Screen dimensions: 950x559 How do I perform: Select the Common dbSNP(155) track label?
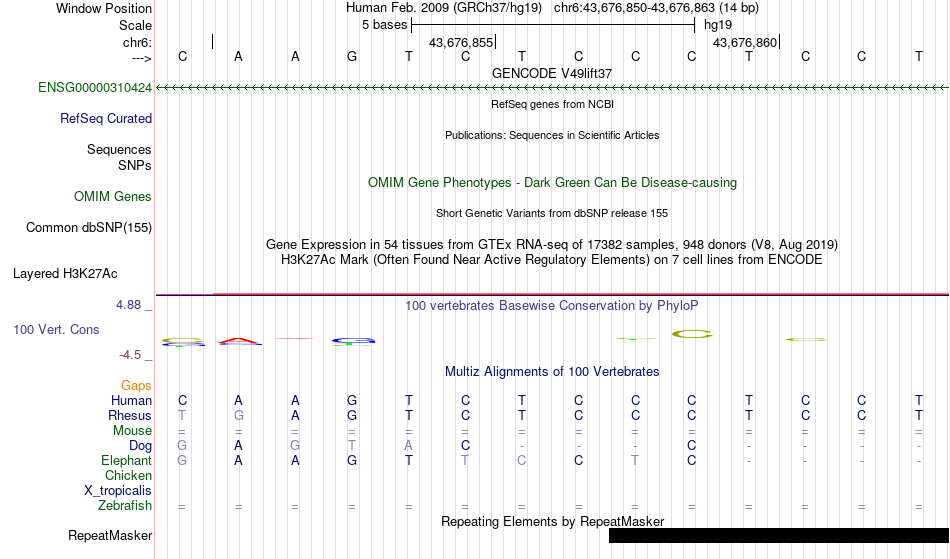point(89,228)
